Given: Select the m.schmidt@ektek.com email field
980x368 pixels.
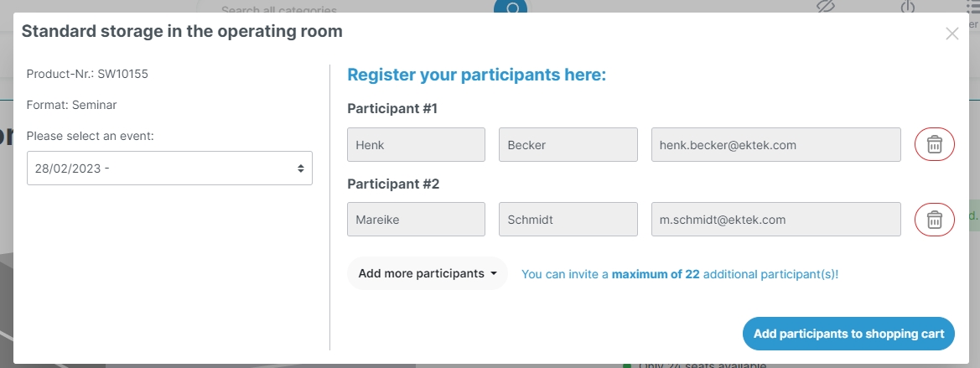Looking at the screenshot, I should tap(775, 220).
